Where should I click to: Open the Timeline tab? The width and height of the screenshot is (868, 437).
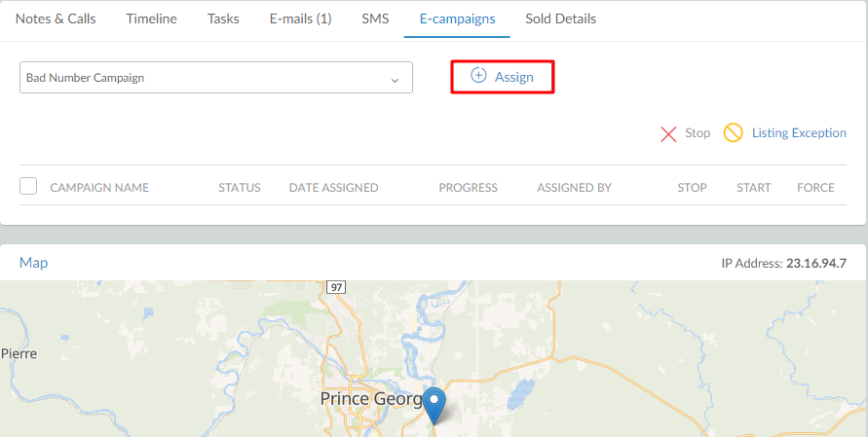point(152,18)
